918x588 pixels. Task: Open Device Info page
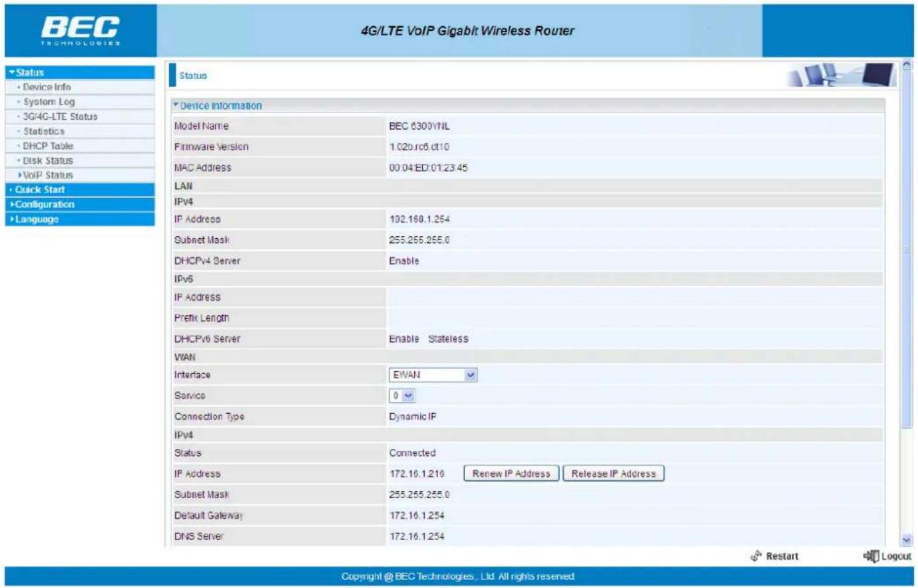(47, 87)
